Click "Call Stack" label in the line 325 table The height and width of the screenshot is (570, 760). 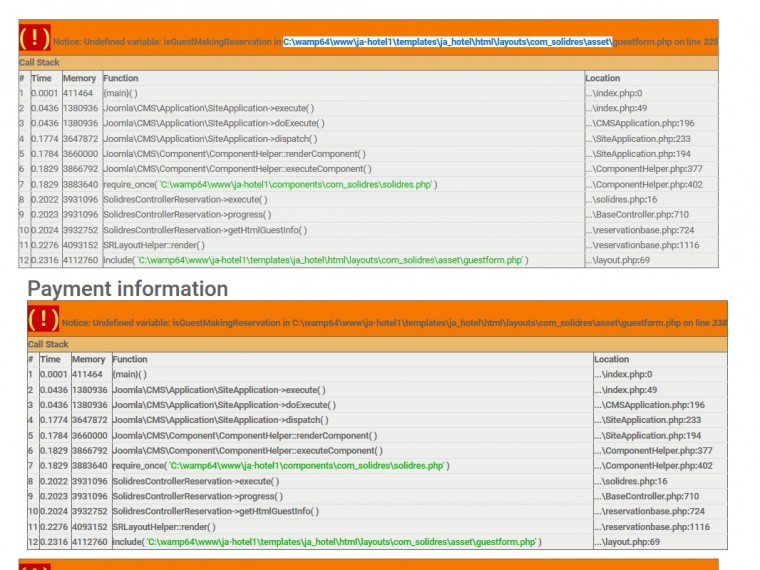39,63
